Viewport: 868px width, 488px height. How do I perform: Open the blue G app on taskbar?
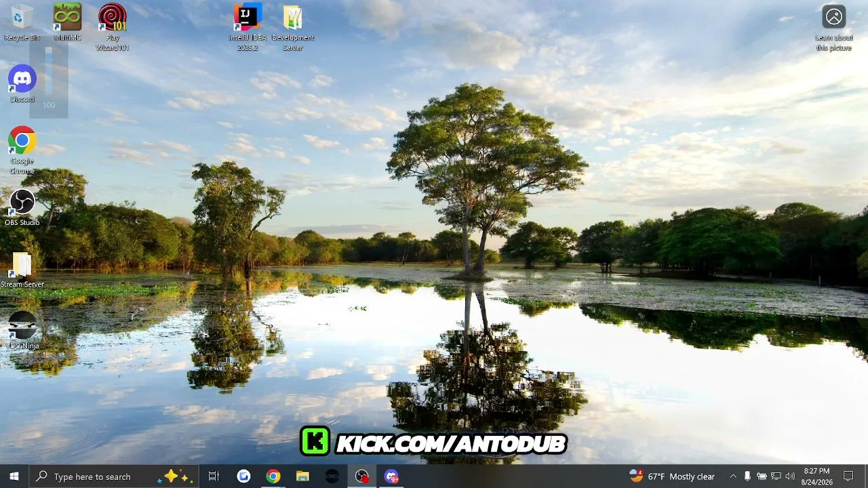click(243, 476)
